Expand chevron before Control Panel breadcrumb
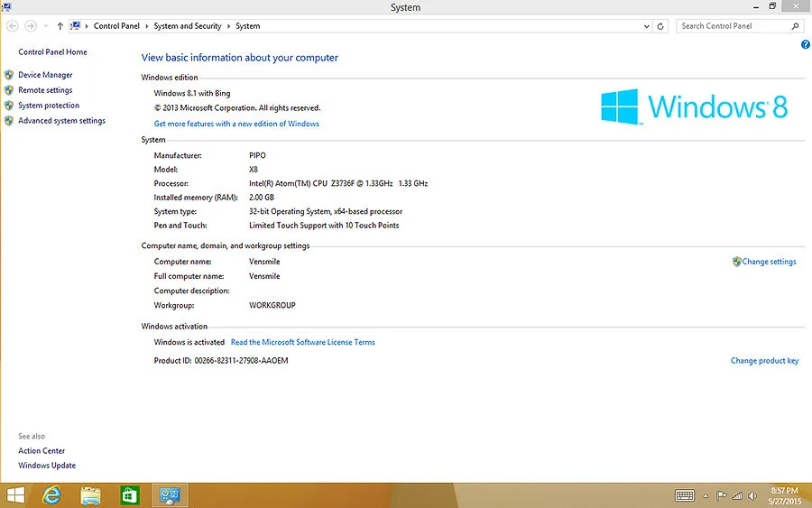The width and height of the screenshot is (812, 508). coord(87,26)
